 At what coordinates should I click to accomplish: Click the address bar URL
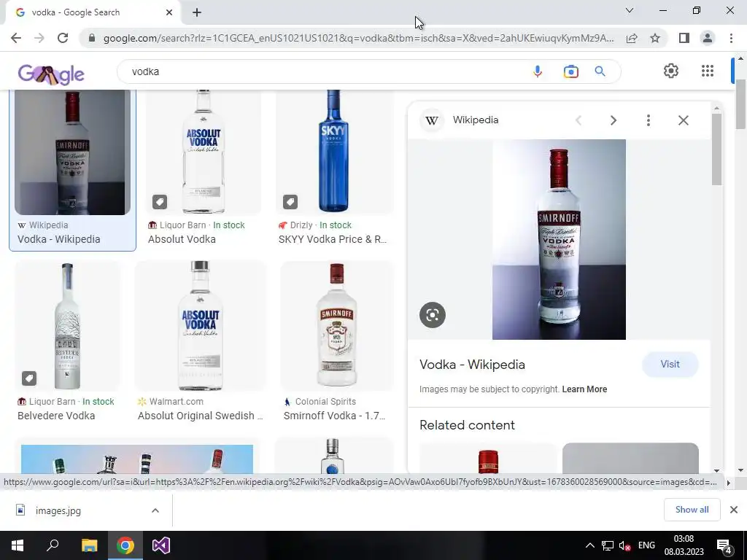(x=358, y=38)
